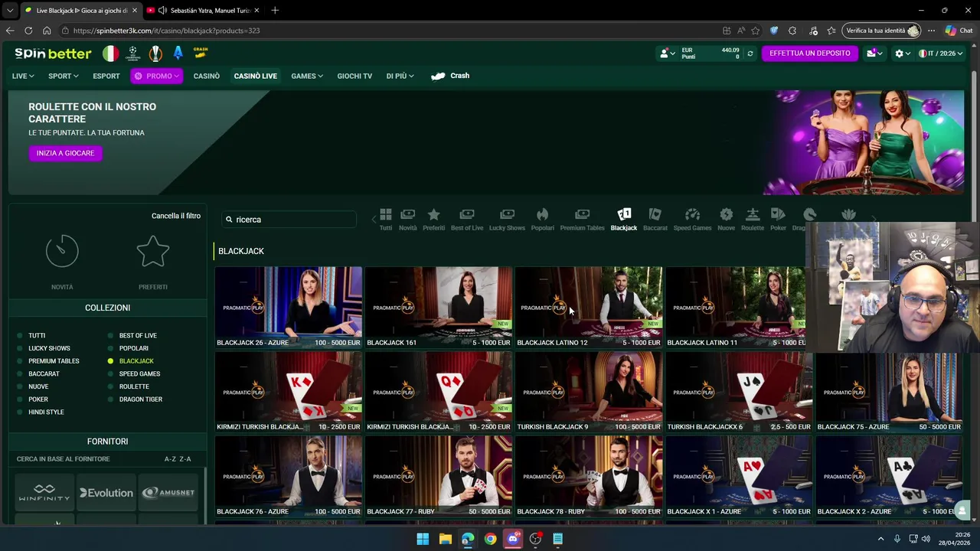
Task: Open the Crash Games header icon
Action: pos(201,53)
